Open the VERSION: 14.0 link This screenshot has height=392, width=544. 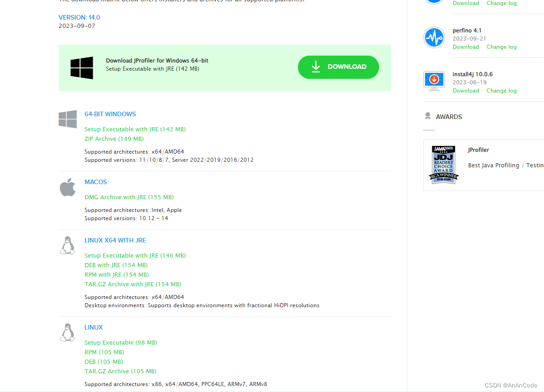[79, 17]
